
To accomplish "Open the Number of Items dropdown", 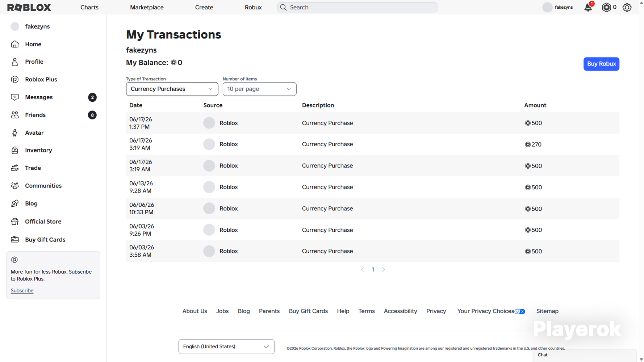I will [x=259, y=89].
